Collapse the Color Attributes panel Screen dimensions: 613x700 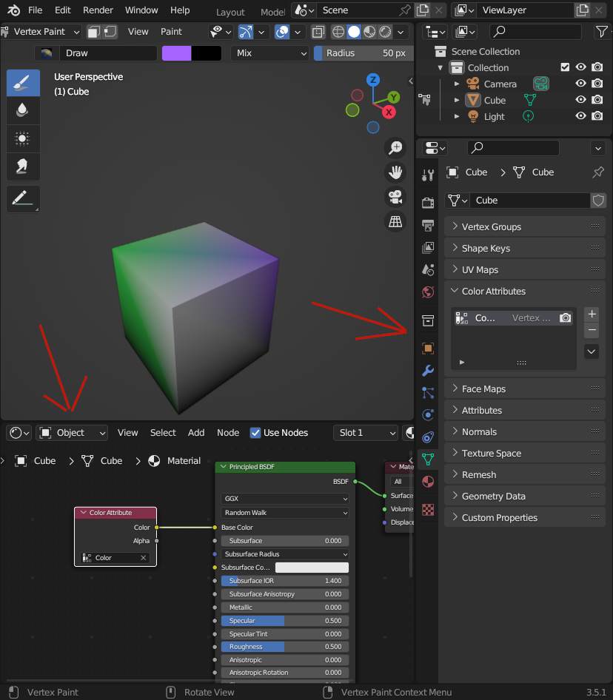point(525,291)
